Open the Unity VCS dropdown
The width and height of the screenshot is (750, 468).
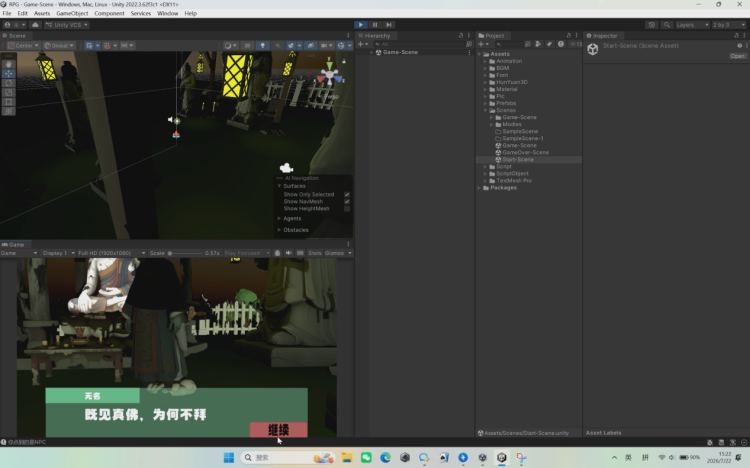tap(67, 25)
